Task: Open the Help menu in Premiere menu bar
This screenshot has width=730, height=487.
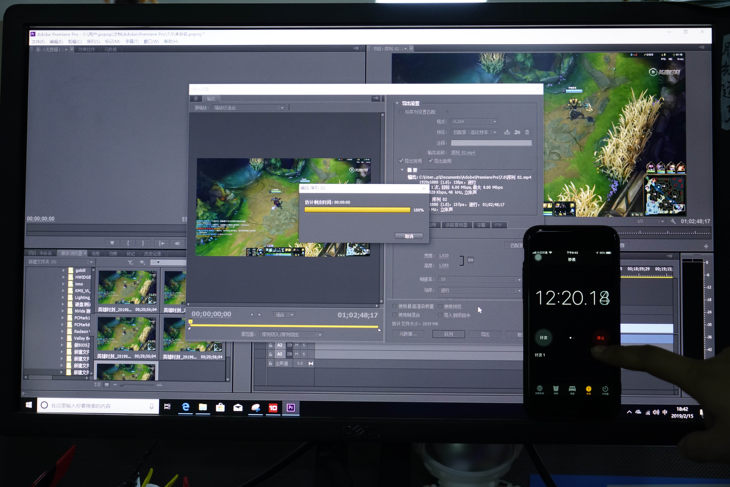Action: 170,41
